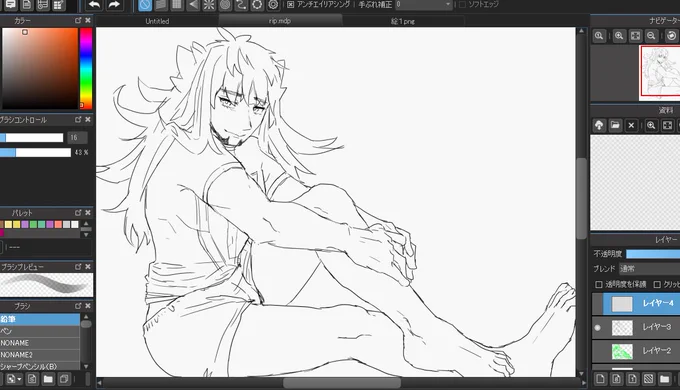
Task: Toggle the アンチエイリアシング checkbox
Action: [x=291, y=5]
